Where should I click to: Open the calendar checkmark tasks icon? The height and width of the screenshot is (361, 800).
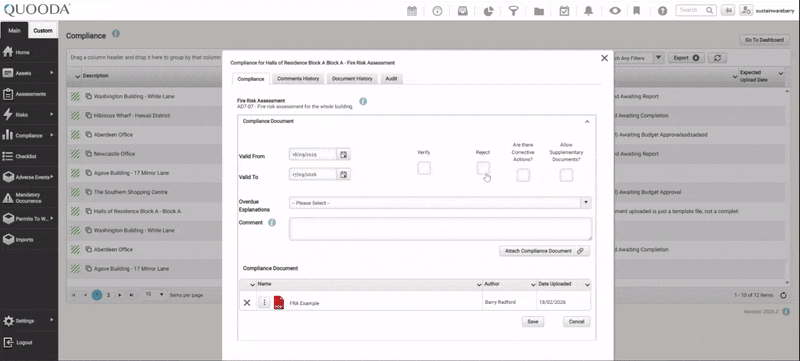click(x=564, y=11)
